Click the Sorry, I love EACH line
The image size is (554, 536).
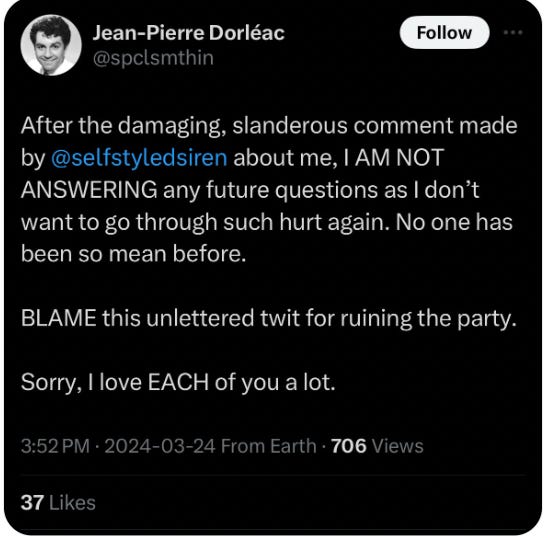click(178, 382)
